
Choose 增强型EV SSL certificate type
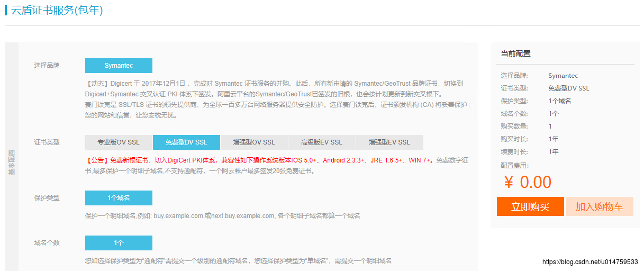pyautogui.click(x=389, y=142)
